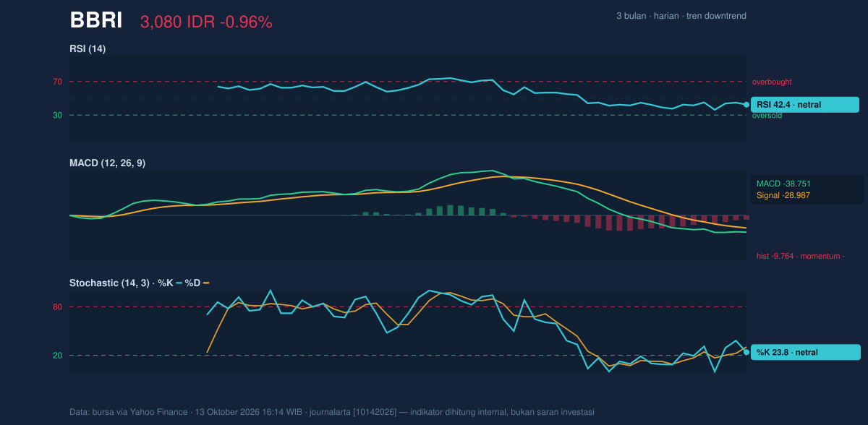Click the 'RSI 42.4 · netral' badge
The height and width of the screenshot is (425, 868).
tap(805, 105)
